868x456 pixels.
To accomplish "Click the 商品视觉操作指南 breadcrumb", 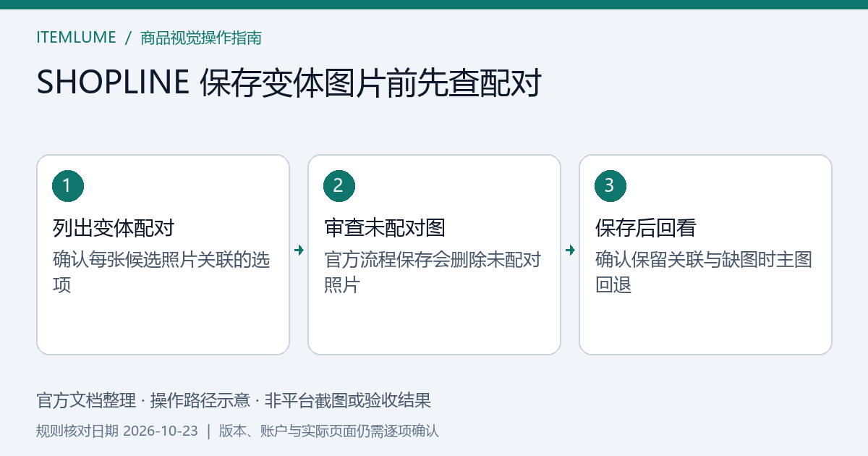I will click(x=201, y=38).
